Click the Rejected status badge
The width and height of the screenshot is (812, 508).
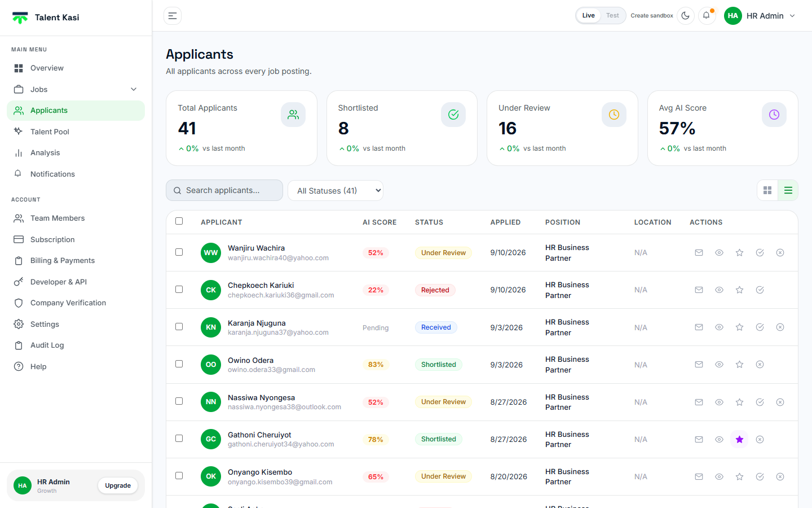[x=435, y=290]
